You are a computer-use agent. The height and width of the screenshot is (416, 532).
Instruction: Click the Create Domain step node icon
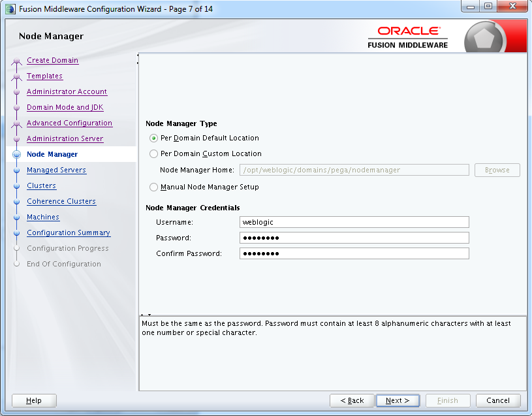pyautogui.click(x=16, y=61)
